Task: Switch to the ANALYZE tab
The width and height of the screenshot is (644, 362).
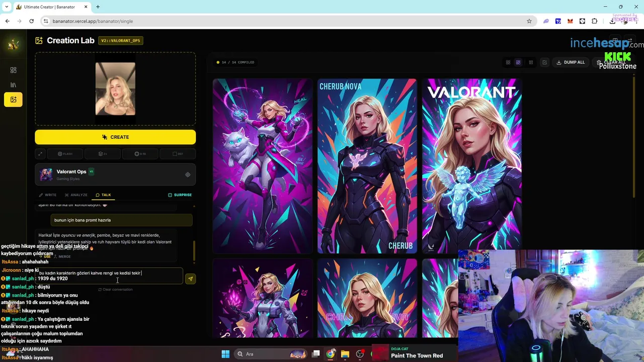Action: coord(76,195)
